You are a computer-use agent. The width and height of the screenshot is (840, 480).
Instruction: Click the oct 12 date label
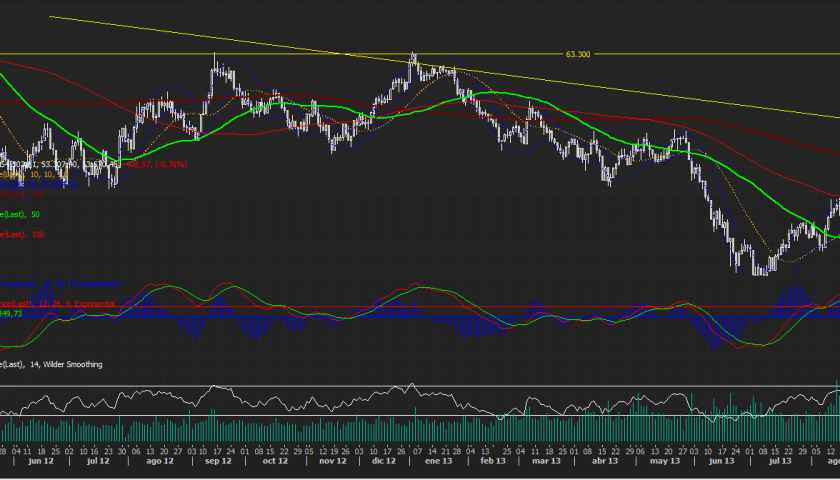(x=274, y=464)
